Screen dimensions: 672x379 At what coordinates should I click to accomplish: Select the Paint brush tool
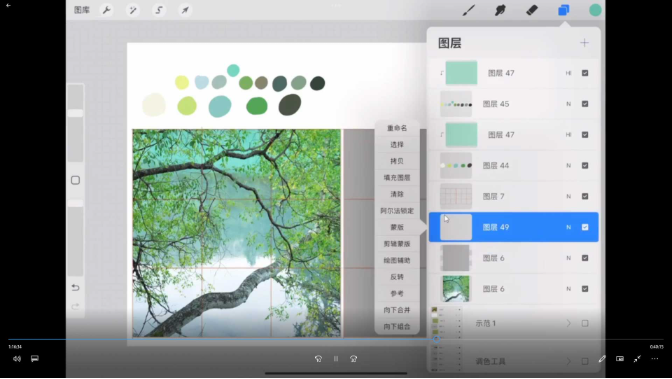pyautogui.click(x=468, y=10)
